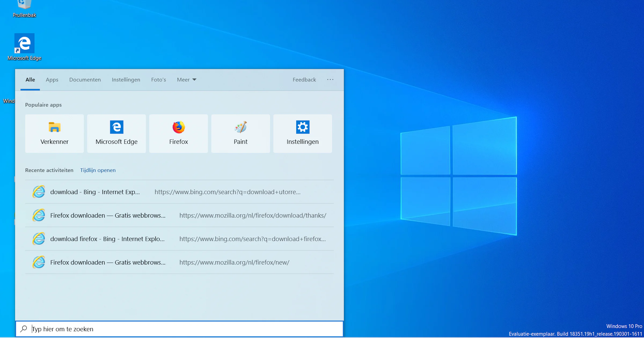Launch Microsoft Edge desktop shortcut
Screen dimensions: 644x338
pos(24,43)
